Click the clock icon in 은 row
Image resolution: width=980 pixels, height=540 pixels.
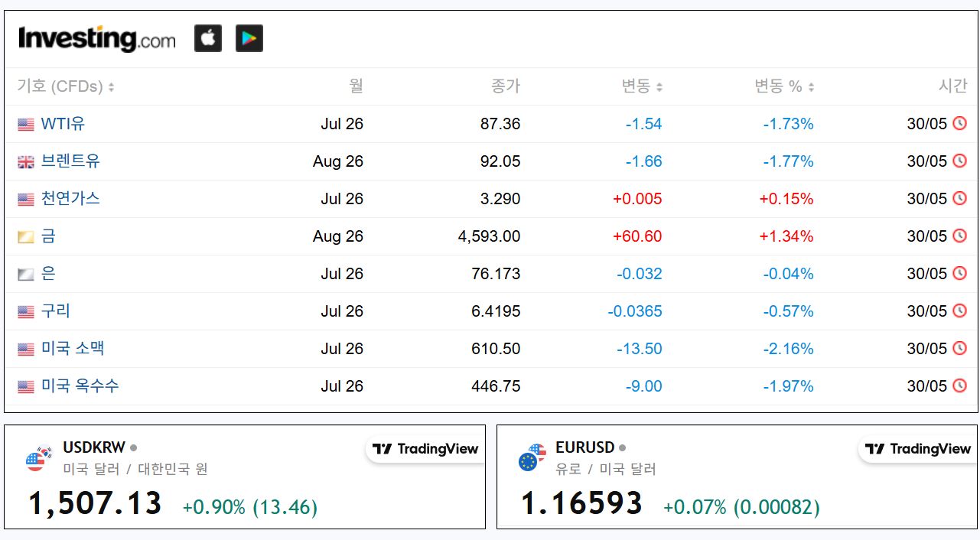tap(959, 273)
